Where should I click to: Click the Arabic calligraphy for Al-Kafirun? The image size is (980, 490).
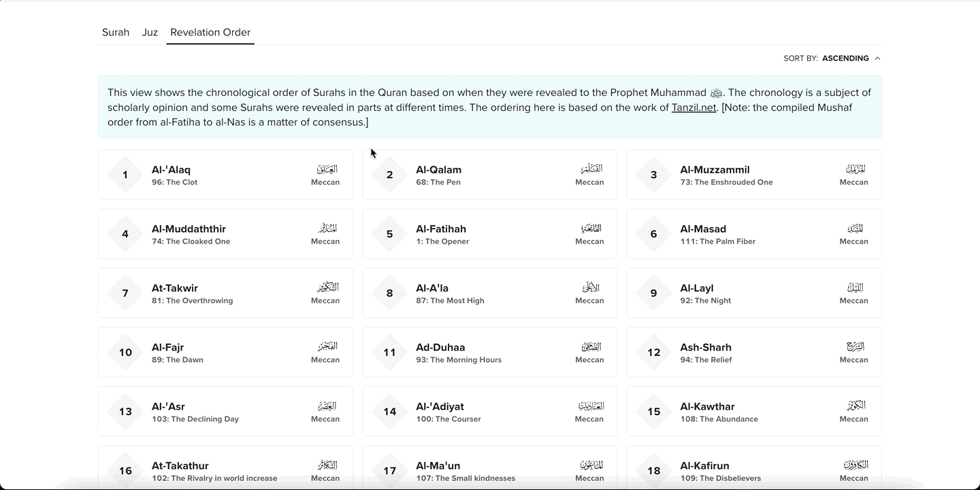855,466
